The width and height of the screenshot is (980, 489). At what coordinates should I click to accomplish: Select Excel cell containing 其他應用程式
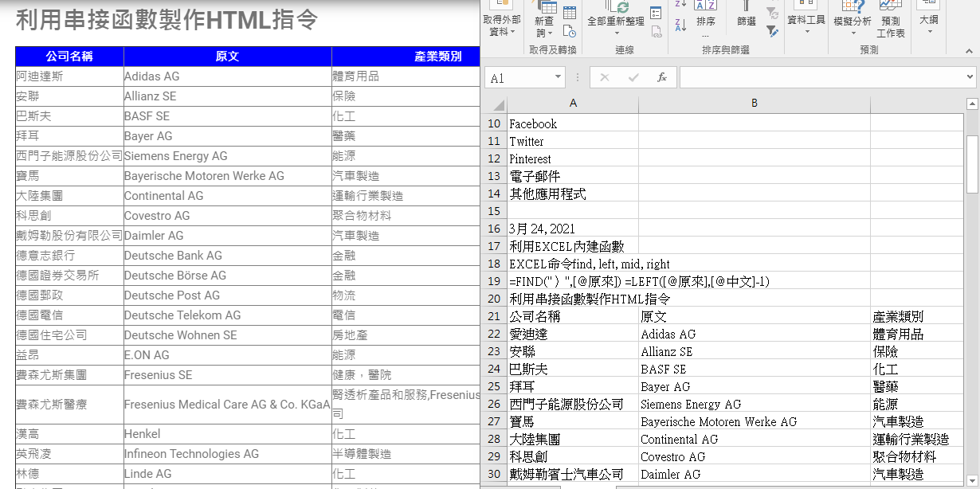(x=573, y=194)
